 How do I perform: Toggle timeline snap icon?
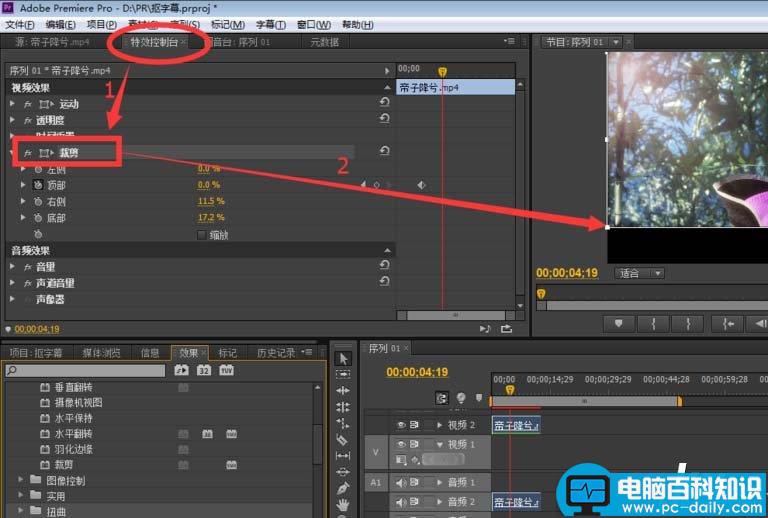[x=441, y=398]
